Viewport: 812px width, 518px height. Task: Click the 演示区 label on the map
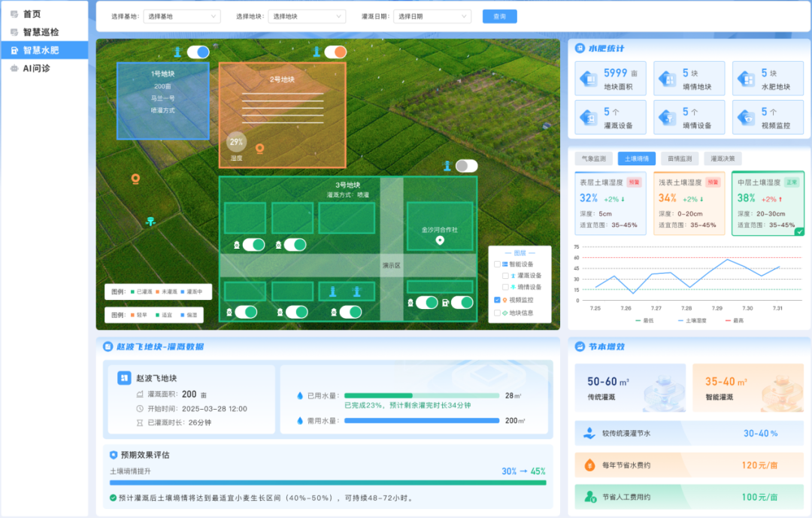392,265
